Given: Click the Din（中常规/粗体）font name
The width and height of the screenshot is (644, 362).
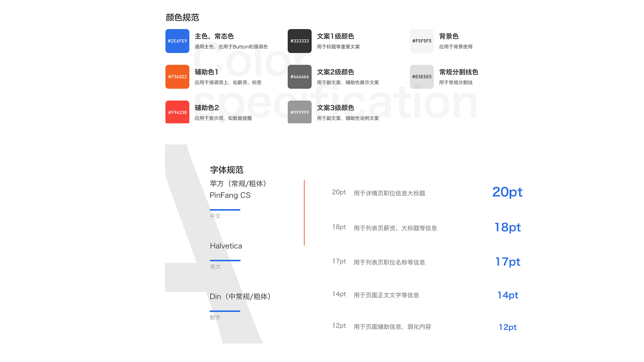Looking at the screenshot, I should point(240,297).
